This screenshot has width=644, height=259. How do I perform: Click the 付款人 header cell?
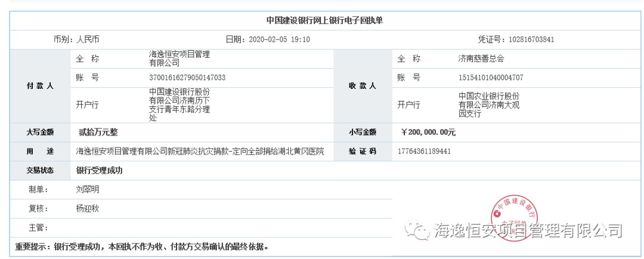click(x=40, y=87)
